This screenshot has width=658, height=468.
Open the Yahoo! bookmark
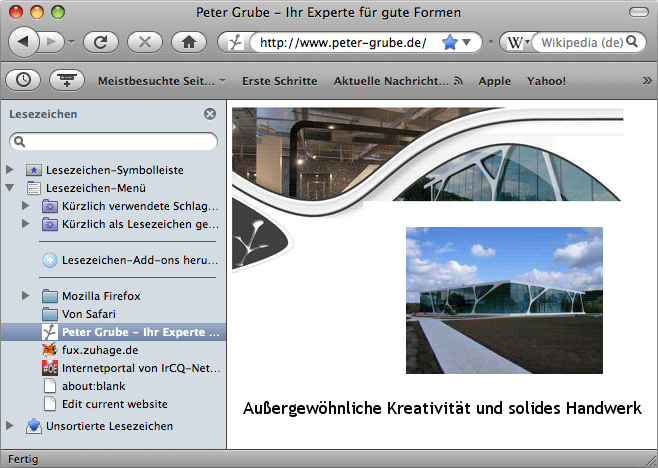(x=546, y=81)
